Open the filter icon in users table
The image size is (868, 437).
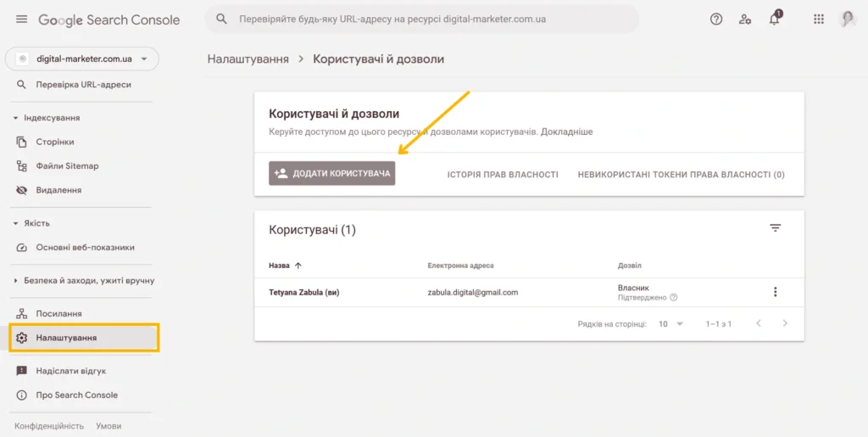click(775, 228)
